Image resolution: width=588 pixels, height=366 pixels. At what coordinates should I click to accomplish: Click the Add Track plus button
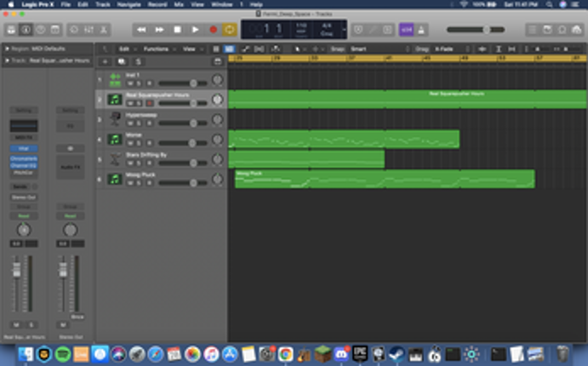pos(105,61)
